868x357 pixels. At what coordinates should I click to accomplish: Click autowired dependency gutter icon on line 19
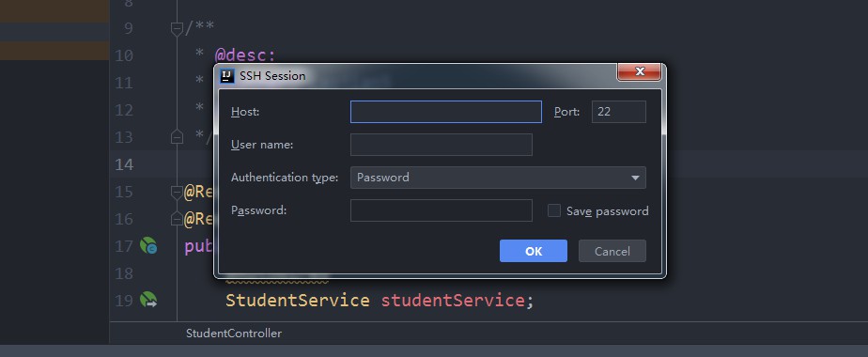pos(148,300)
